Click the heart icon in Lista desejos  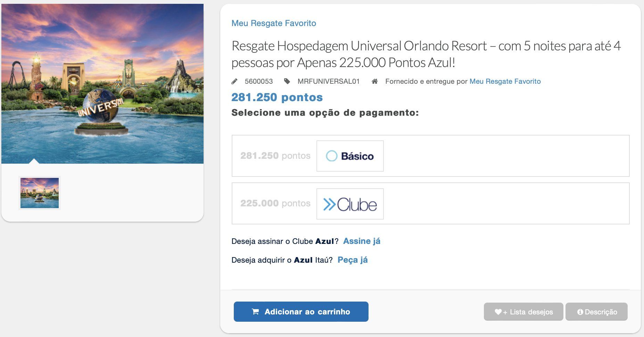tap(498, 312)
